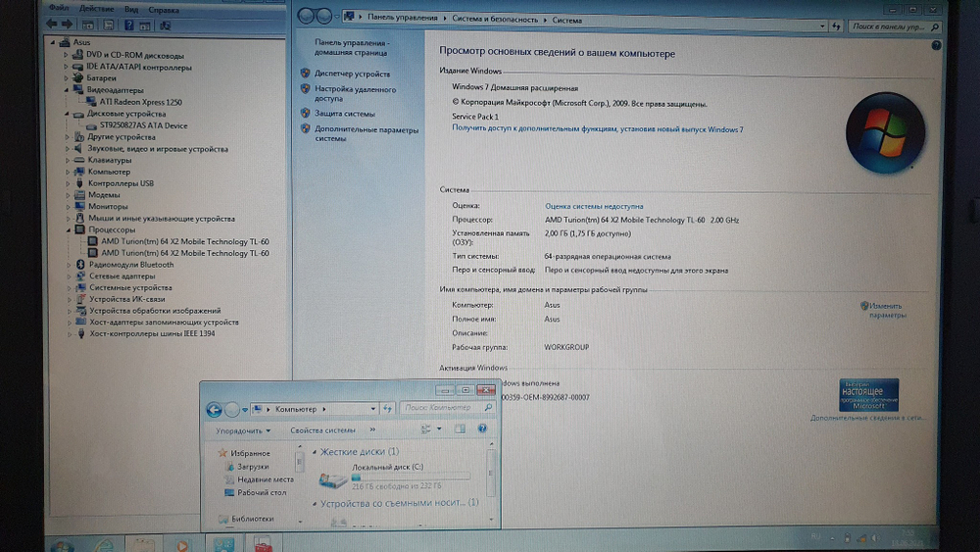
Task: Click the back arrow in Device Manager toolbar
Action: pos(52,25)
